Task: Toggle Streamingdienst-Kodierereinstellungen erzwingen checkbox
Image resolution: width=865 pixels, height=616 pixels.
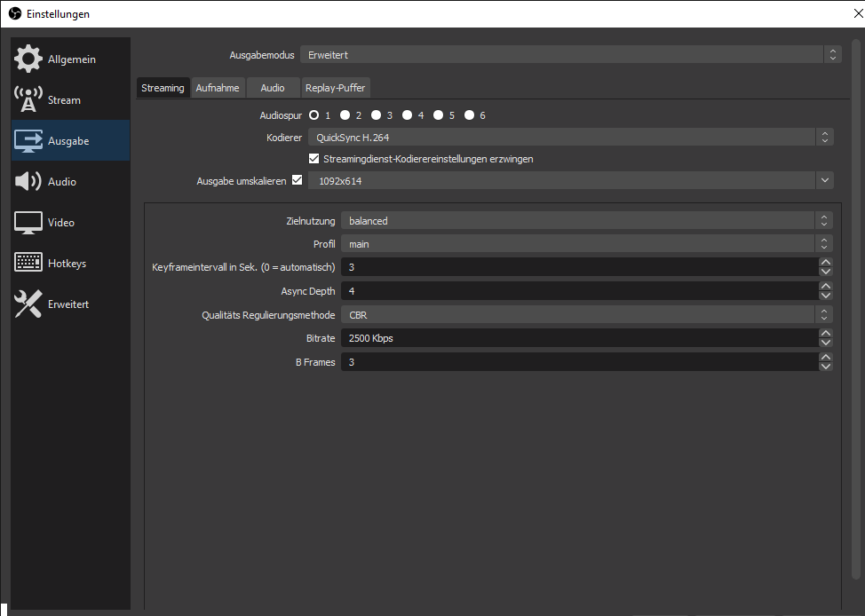Action: pyautogui.click(x=313, y=159)
